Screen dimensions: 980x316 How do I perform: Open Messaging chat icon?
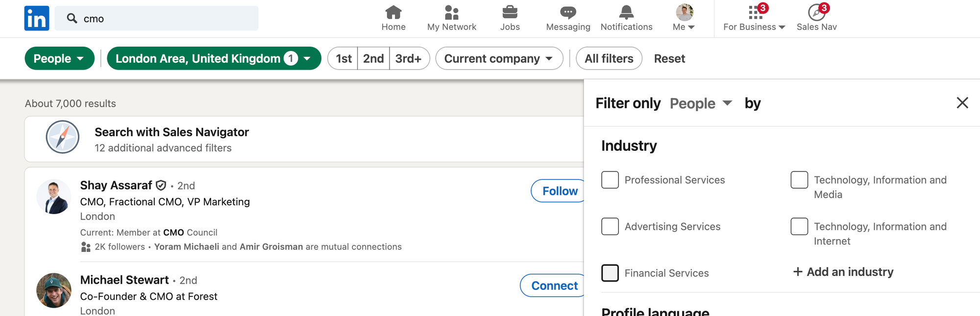click(x=568, y=12)
